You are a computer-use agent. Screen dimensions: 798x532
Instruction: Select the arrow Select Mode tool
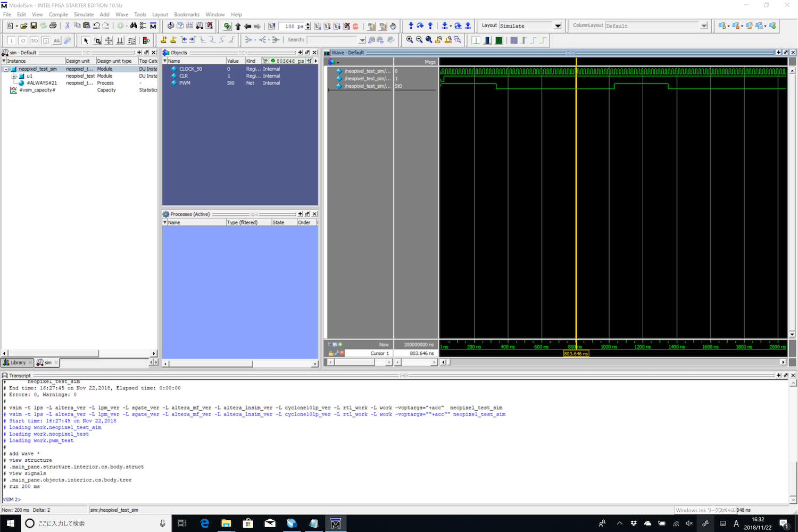[86, 40]
